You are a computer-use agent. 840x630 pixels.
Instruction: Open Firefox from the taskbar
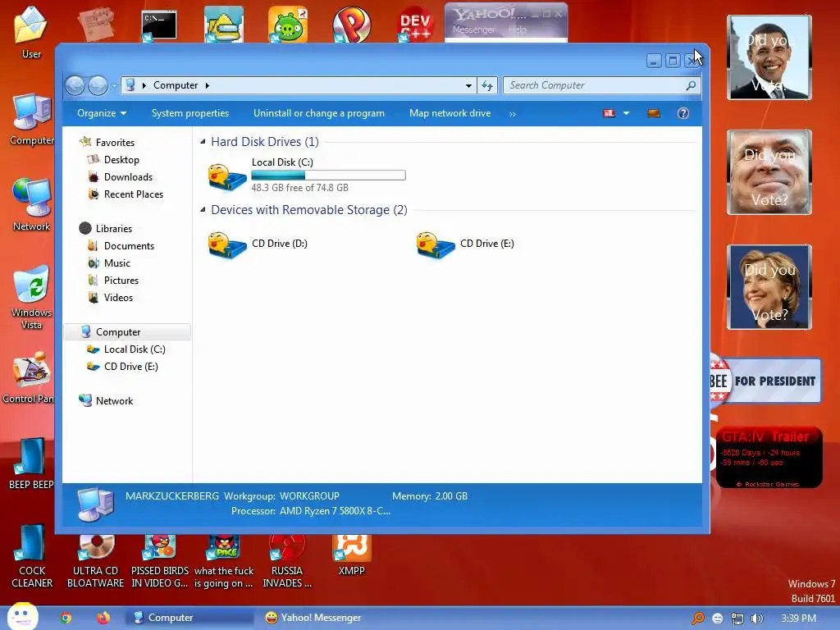pos(103,618)
